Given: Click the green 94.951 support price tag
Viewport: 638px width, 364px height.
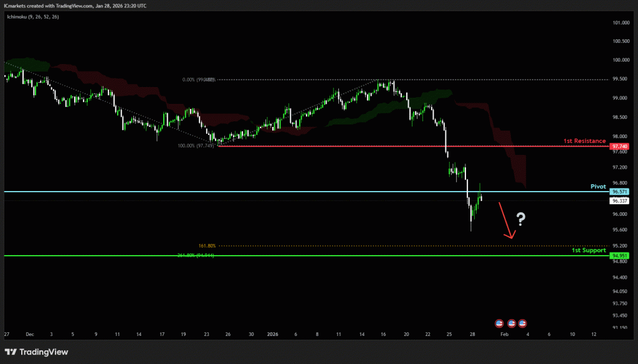Looking at the screenshot, I should pyautogui.click(x=619, y=256).
